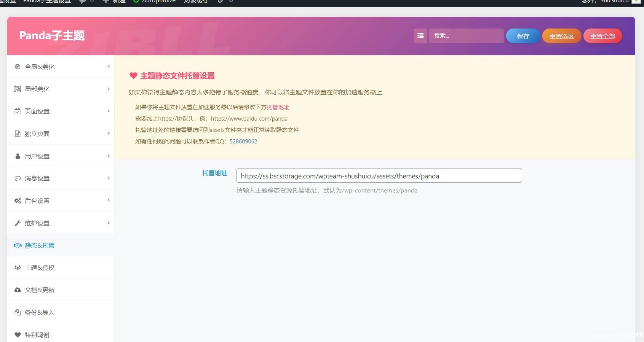Open the QQ number 528609062 link
Image resolution: width=644 pixels, height=342 pixels.
243,142
